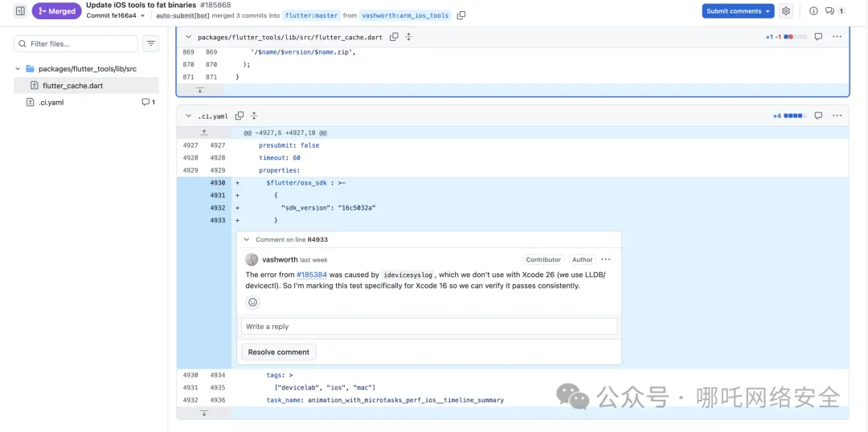
Task: Open the #185384 issue link
Action: click(x=312, y=275)
